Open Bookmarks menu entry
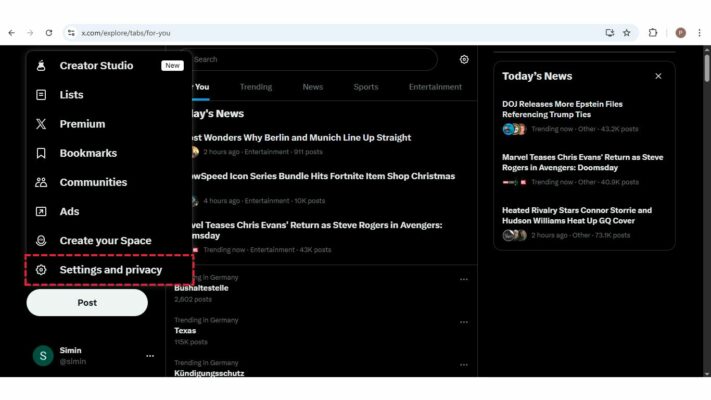This screenshot has height=400, width=711. point(109,153)
